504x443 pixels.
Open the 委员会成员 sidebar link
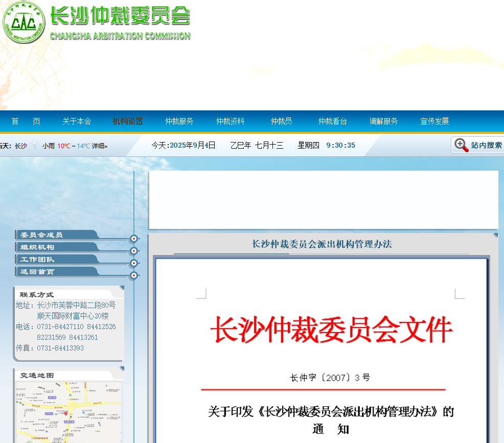point(42,235)
